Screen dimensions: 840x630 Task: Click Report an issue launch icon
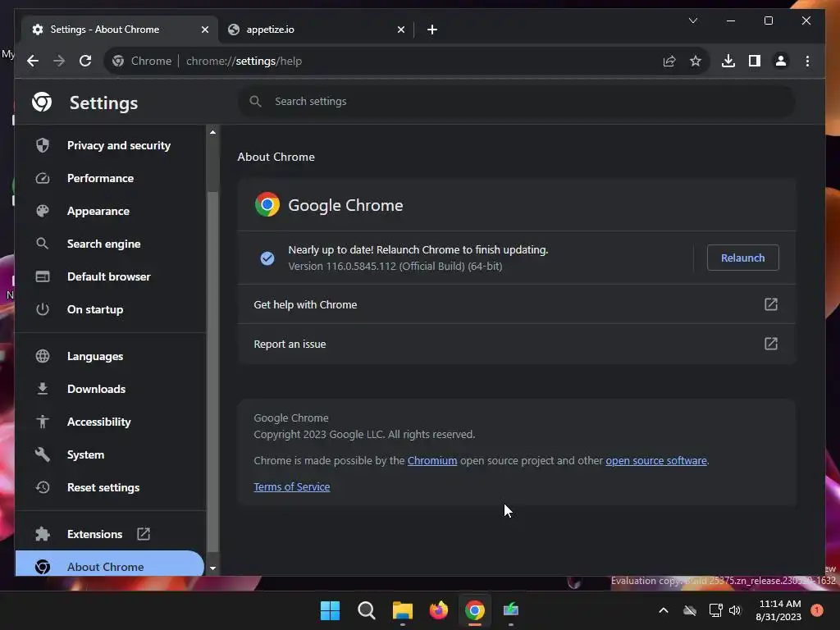click(770, 344)
